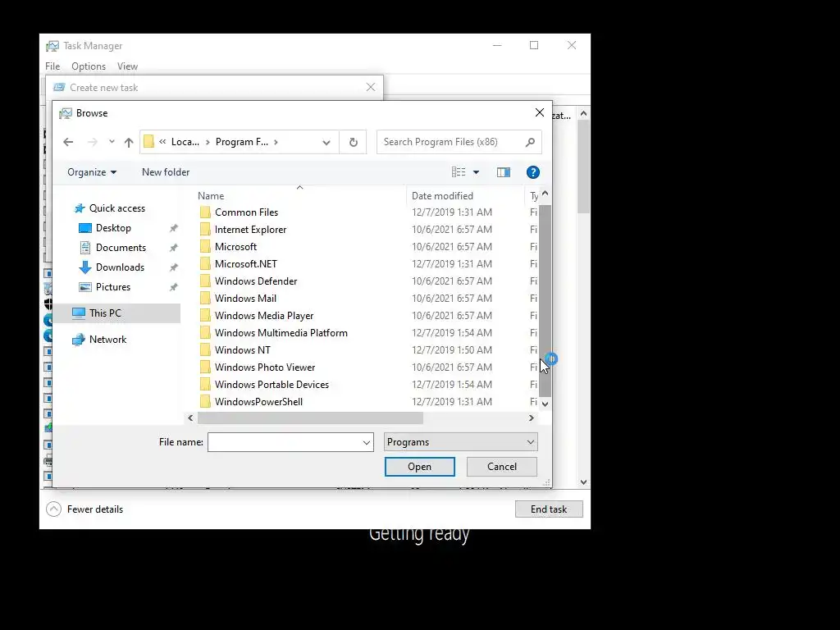This screenshot has width=840, height=630.
Task: Click Task Manager scroll-up arrow
Action: pos(583,113)
